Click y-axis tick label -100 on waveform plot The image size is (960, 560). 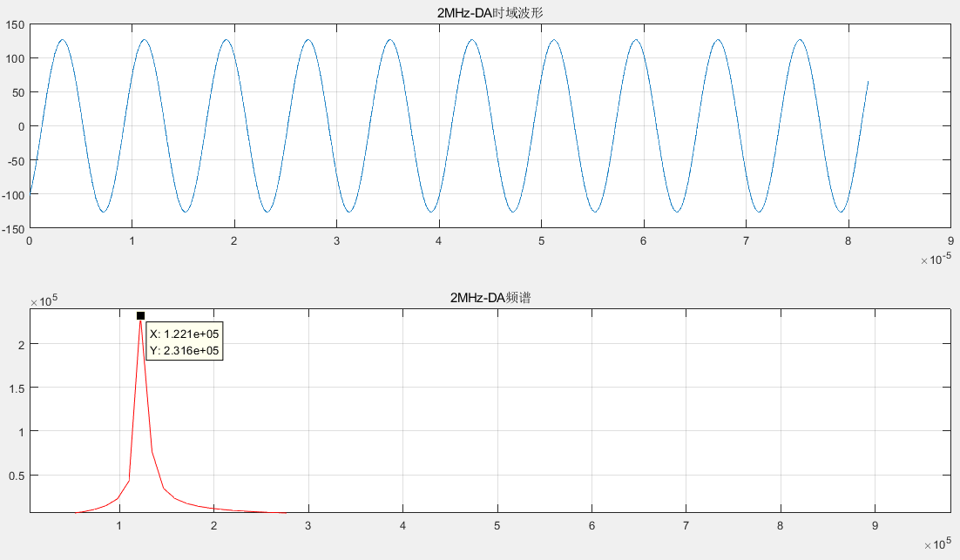pos(13,195)
